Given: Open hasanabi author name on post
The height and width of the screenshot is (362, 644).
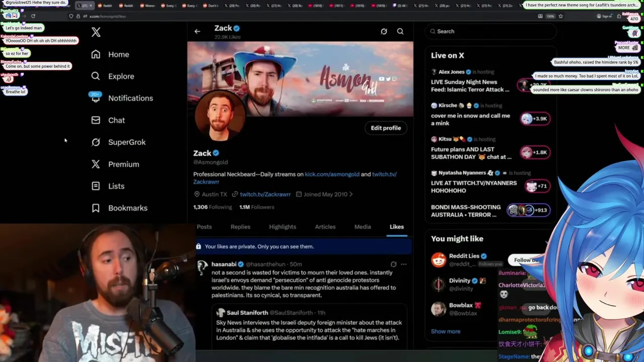Looking at the screenshot, I should tap(224, 264).
